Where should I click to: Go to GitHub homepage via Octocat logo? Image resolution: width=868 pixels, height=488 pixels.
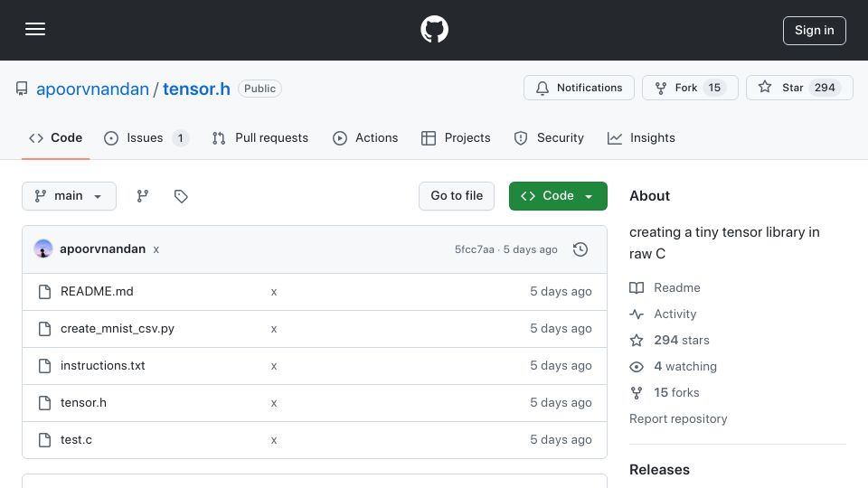[434, 29]
